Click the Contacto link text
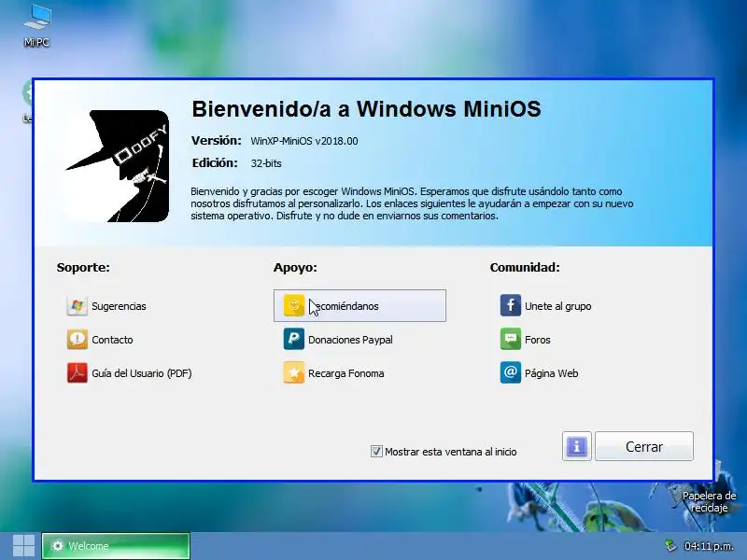This screenshot has width=747, height=560. click(112, 340)
